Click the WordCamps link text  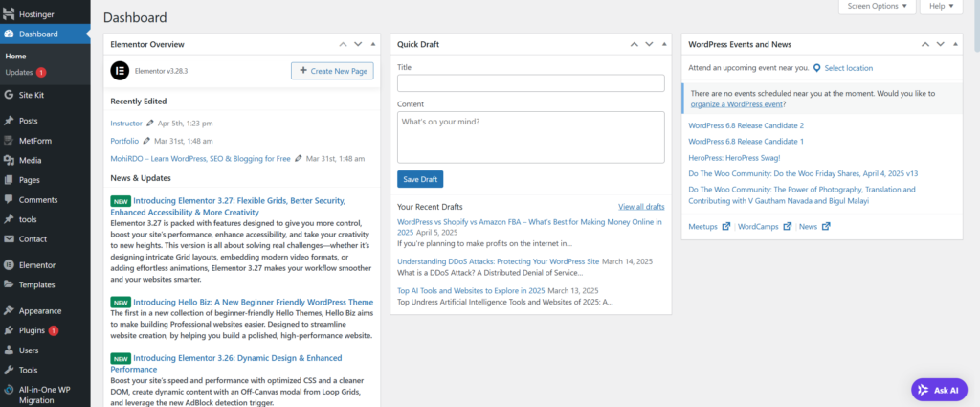(758, 226)
